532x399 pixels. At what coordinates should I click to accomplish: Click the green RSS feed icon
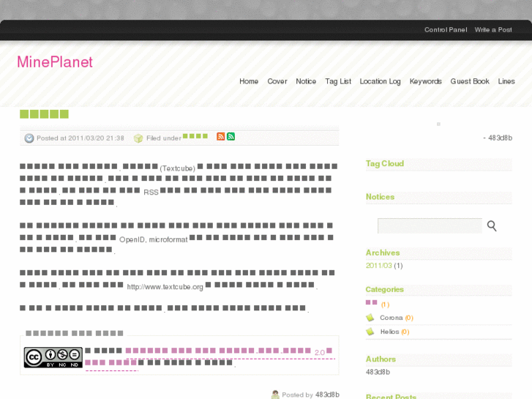coord(231,136)
